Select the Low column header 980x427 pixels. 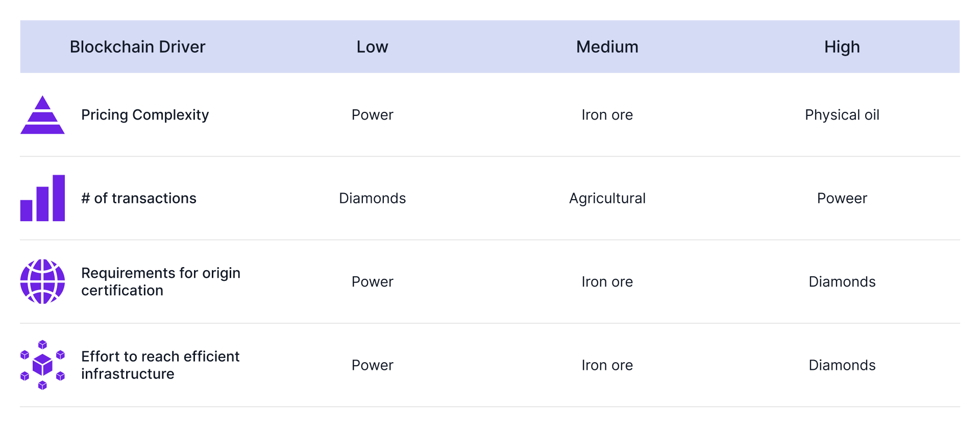click(x=373, y=47)
